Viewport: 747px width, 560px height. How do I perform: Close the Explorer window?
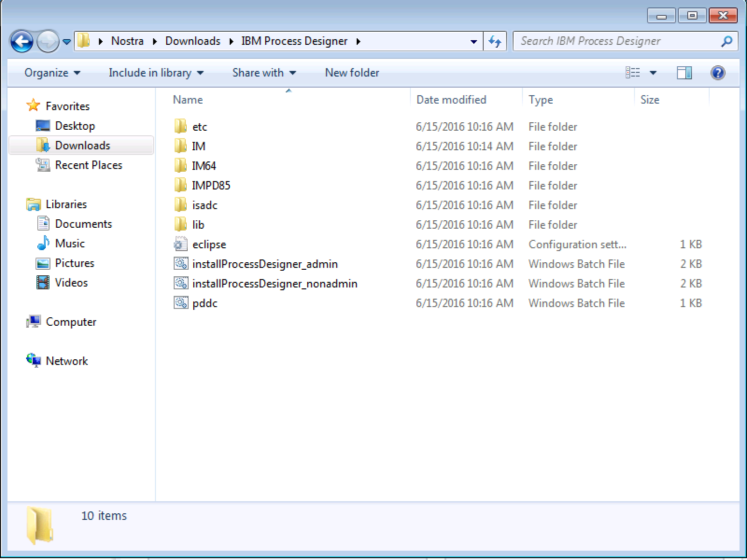(x=723, y=16)
